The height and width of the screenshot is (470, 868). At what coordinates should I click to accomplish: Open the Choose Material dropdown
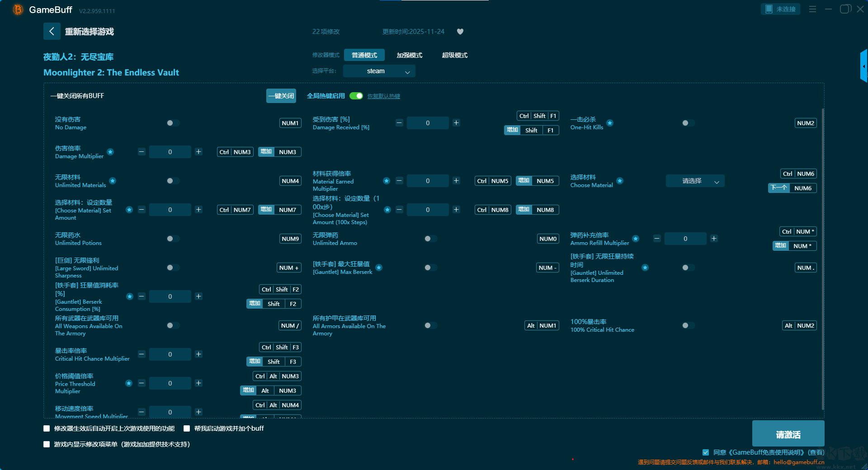pos(695,181)
